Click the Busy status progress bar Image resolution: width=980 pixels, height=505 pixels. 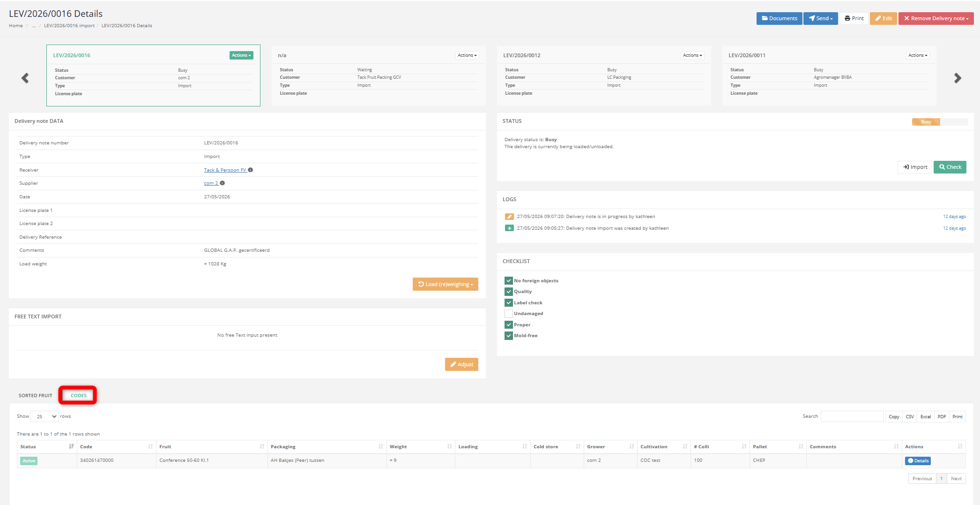tap(940, 122)
